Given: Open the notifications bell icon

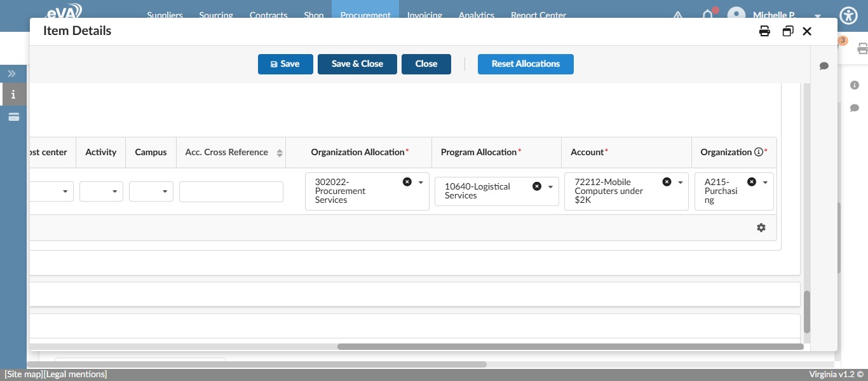Looking at the screenshot, I should tap(708, 15).
